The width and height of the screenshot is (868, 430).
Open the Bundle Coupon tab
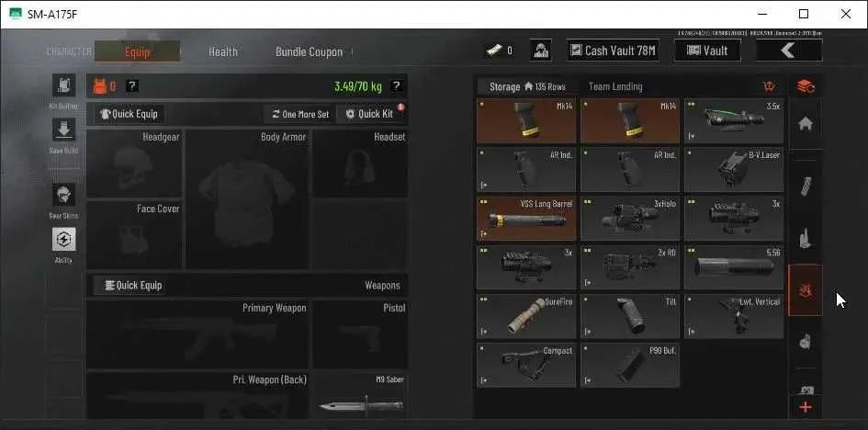point(309,51)
